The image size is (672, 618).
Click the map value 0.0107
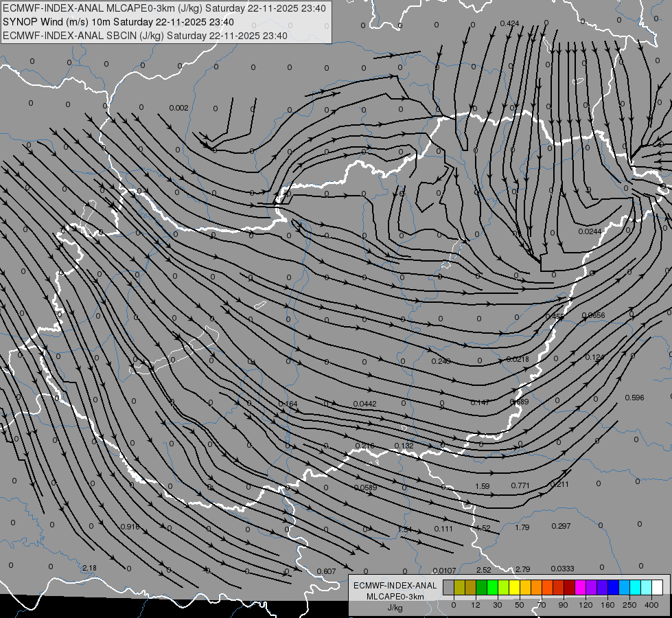[x=444, y=571]
